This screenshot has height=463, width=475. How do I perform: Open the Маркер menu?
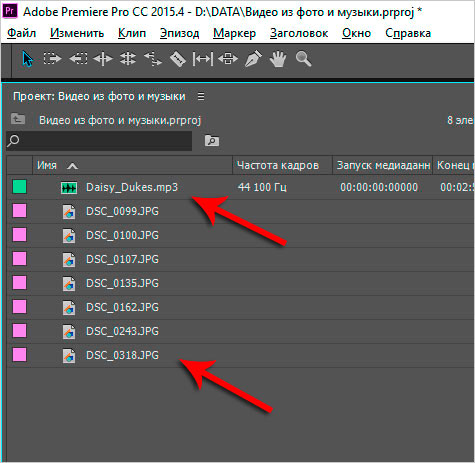tap(235, 33)
